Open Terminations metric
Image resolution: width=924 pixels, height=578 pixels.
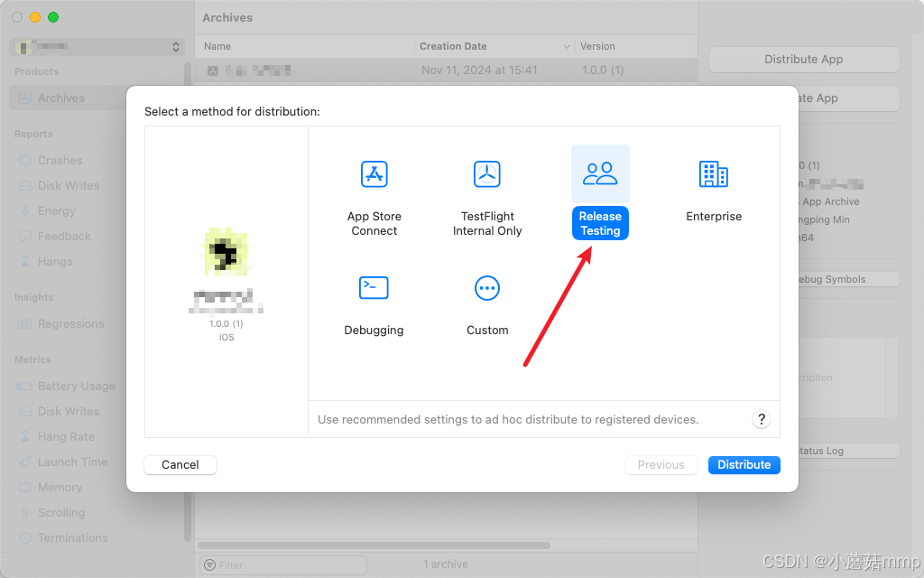pyautogui.click(x=72, y=538)
